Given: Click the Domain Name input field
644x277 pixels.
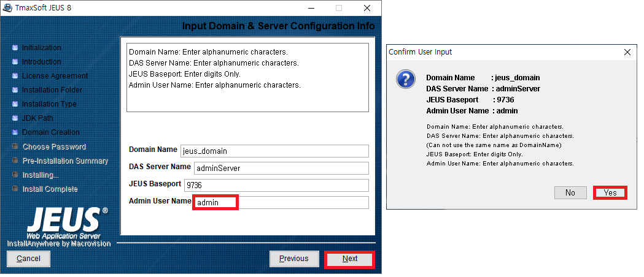Looking at the screenshot, I should (x=274, y=151).
